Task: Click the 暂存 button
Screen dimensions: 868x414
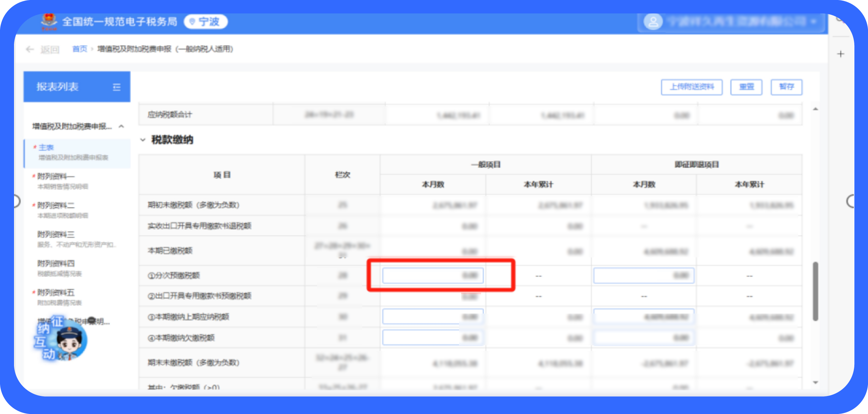Action: [x=786, y=87]
